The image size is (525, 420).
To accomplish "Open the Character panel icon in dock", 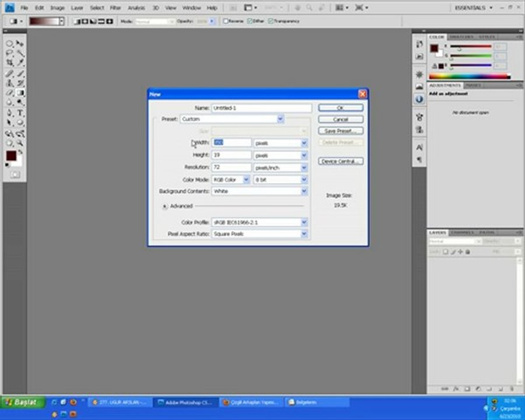I will pos(419,148).
